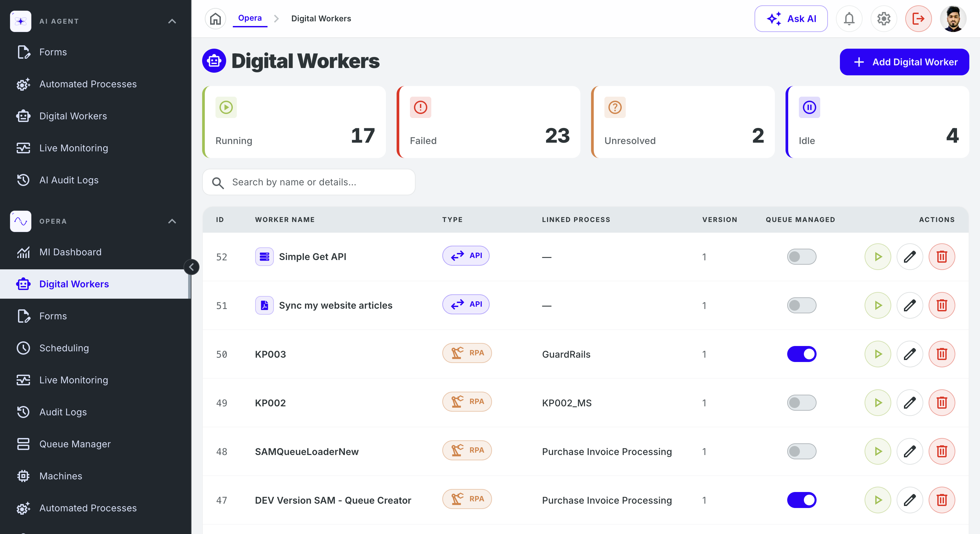This screenshot has height=534, width=980.
Task: Collapse the sidebar with round arrow button
Action: (191, 267)
